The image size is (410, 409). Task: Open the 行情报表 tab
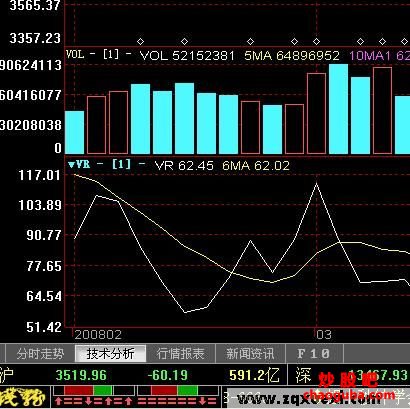tap(181, 353)
